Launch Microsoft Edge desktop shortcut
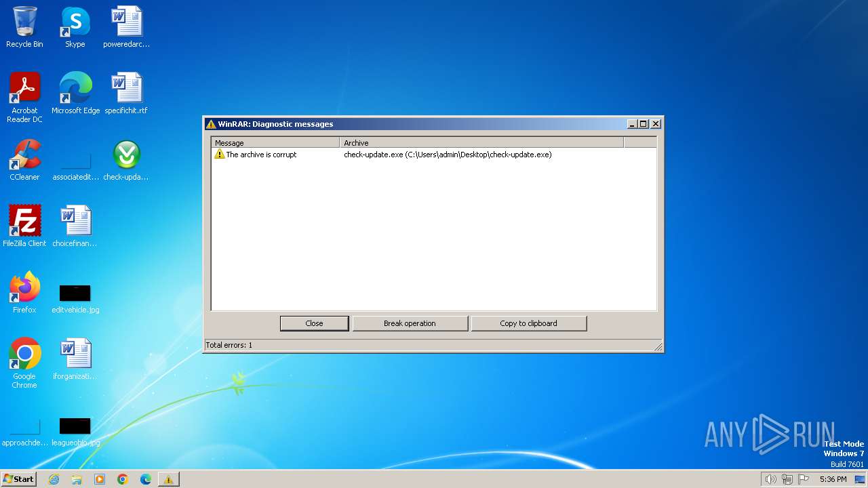This screenshot has width=868, height=488. pos(75,93)
